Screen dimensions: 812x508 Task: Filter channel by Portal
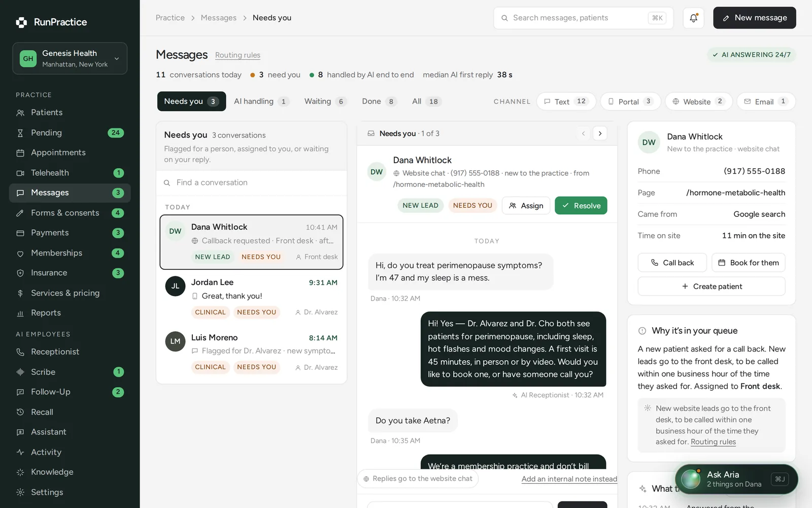630,102
